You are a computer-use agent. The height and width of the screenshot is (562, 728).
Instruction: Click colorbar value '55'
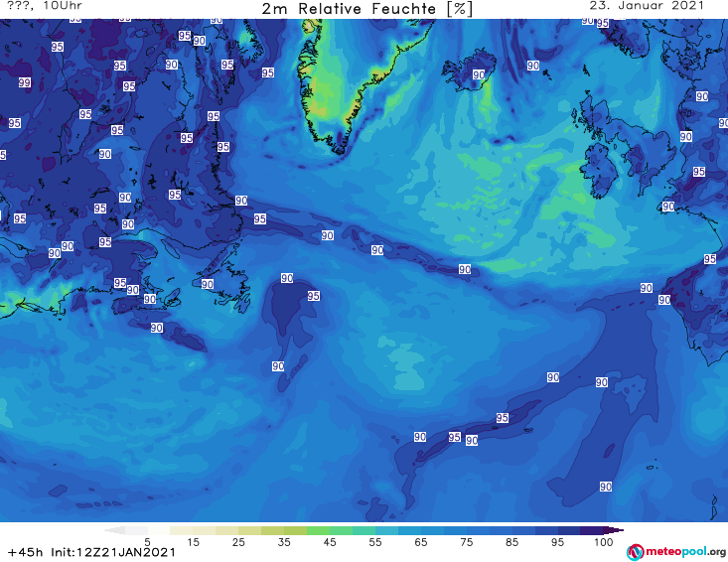tap(375, 542)
